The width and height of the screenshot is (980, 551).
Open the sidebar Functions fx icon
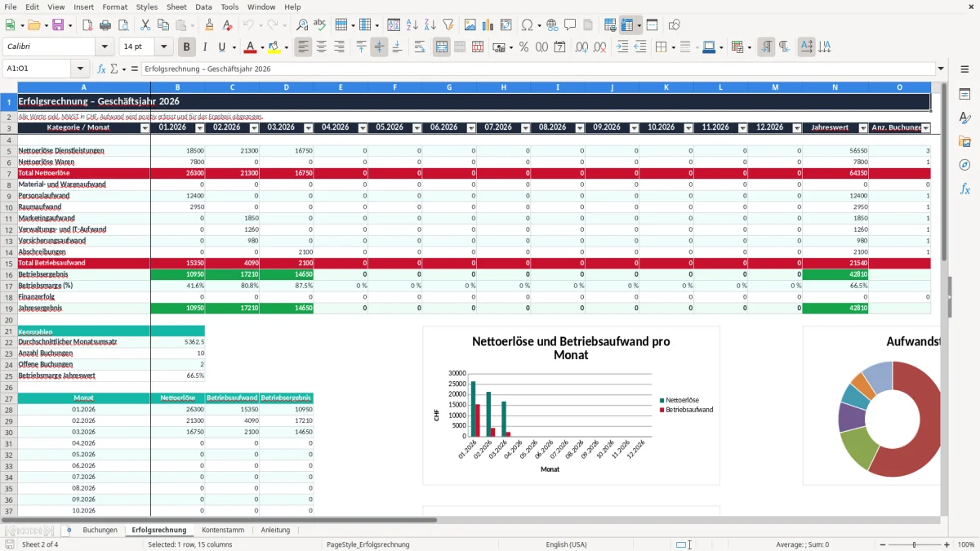[964, 189]
